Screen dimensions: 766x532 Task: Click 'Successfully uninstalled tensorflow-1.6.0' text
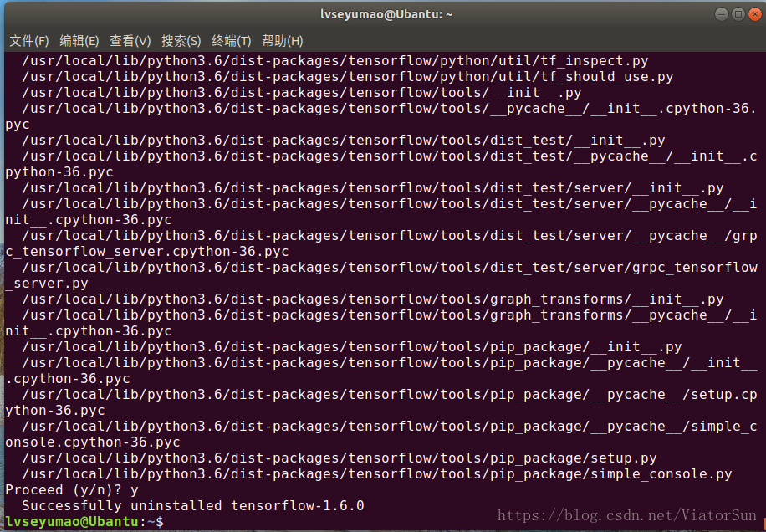[193, 505]
